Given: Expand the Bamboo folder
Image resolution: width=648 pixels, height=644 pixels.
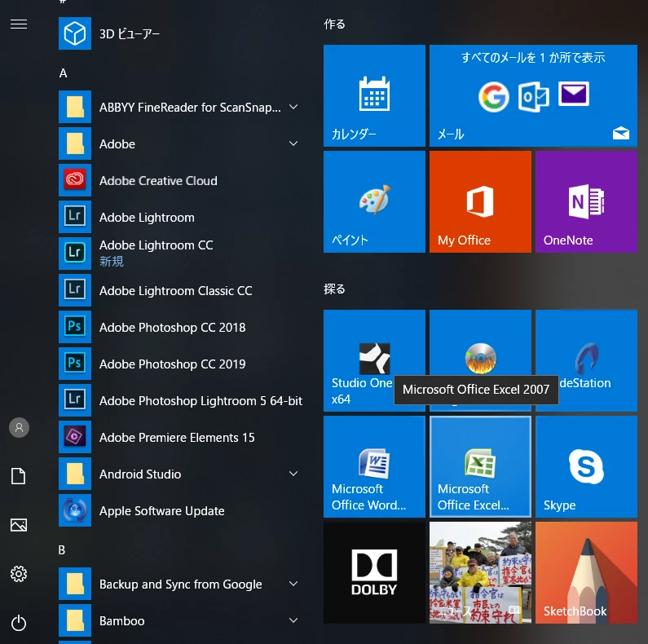Looking at the screenshot, I should [293, 620].
